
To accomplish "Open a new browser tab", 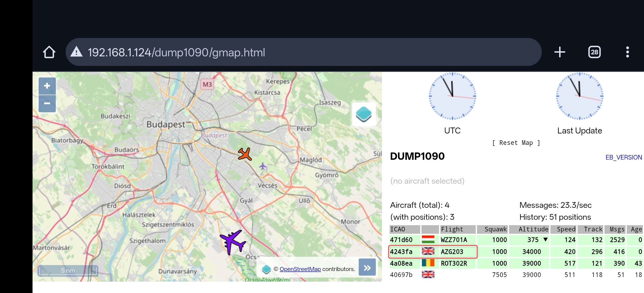I will point(560,52).
